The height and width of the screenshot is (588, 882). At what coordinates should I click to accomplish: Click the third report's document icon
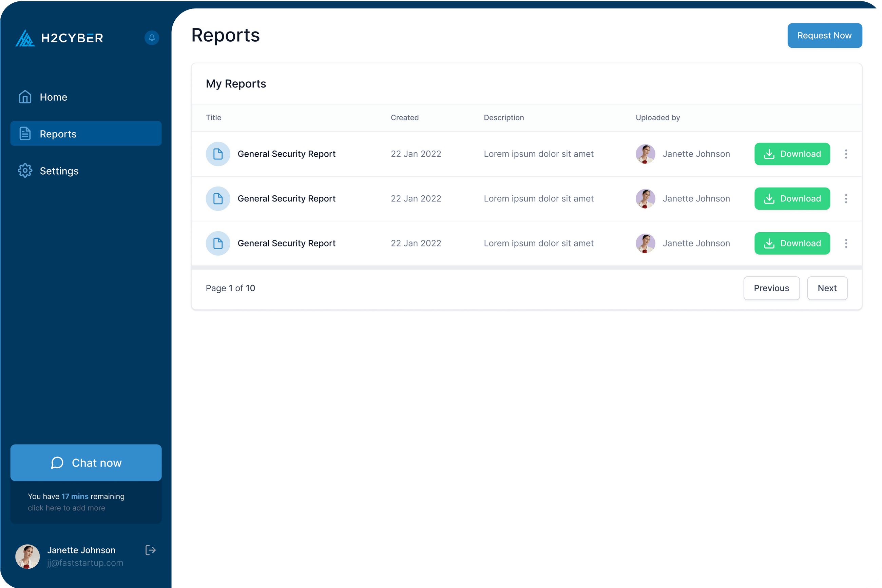[x=217, y=243]
